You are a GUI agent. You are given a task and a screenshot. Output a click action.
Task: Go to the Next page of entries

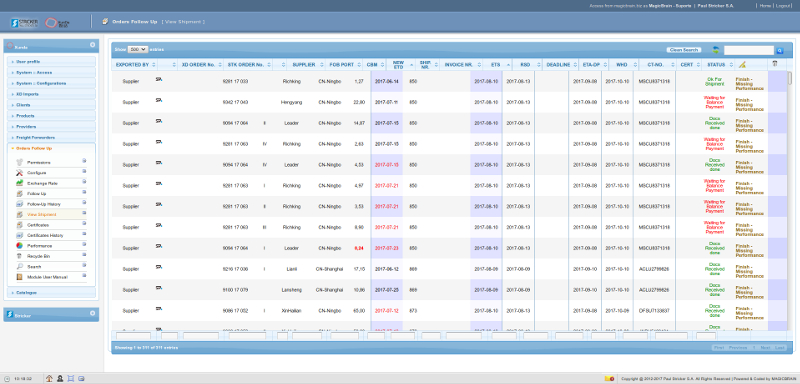pyautogui.click(x=765, y=347)
